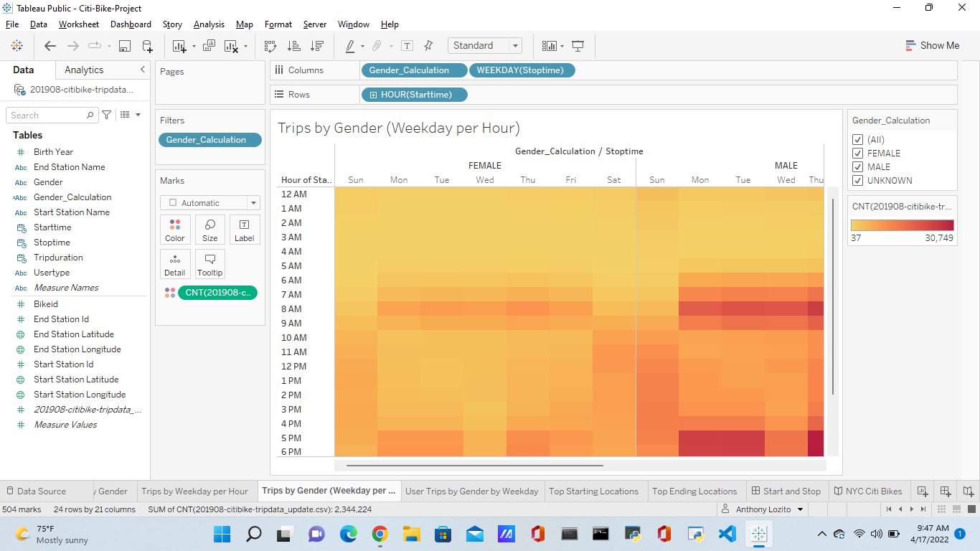
Task: Click the Show Me button
Action: 932,45
